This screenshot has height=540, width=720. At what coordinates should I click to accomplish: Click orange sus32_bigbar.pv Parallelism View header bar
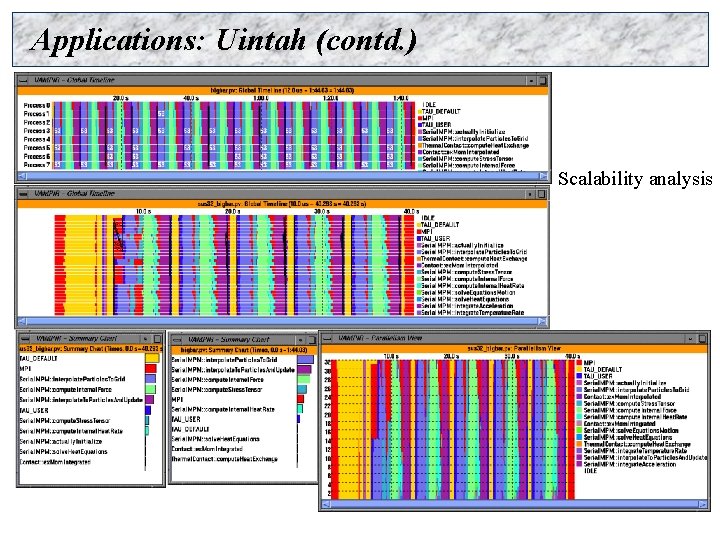(x=514, y=349)
